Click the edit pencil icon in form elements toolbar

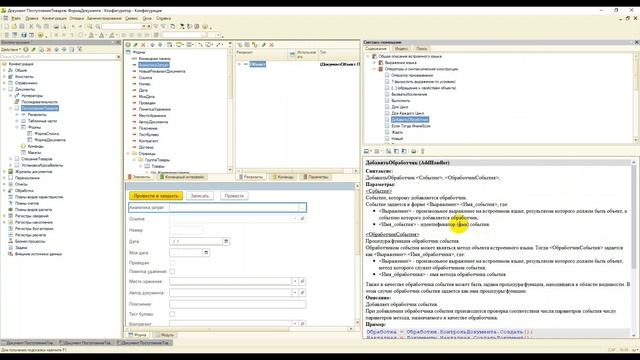click(136, 44)
